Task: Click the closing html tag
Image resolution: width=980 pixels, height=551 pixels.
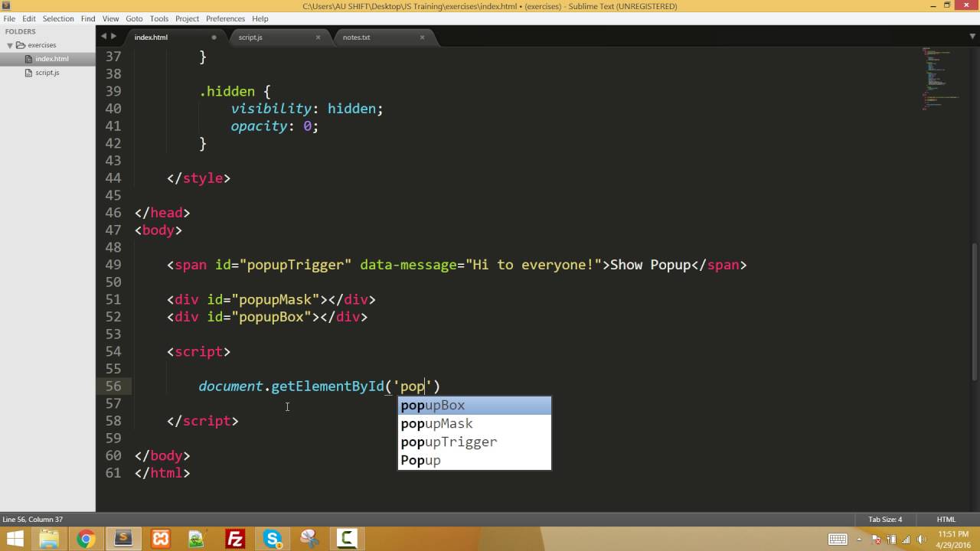Action: (x=162, y=473)
